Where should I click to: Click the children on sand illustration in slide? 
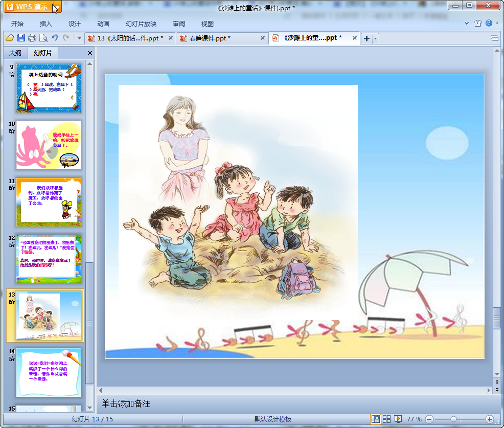coord(238,202)
